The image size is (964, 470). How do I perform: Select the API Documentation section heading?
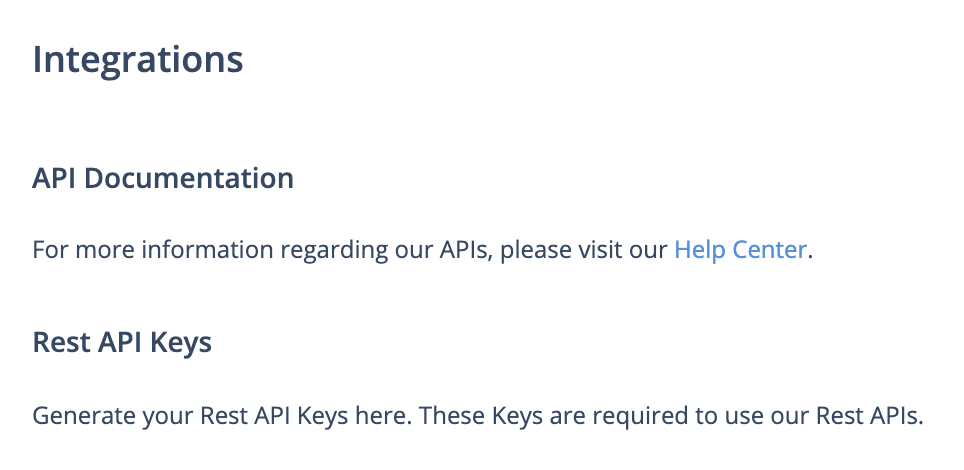click(163, 178)
